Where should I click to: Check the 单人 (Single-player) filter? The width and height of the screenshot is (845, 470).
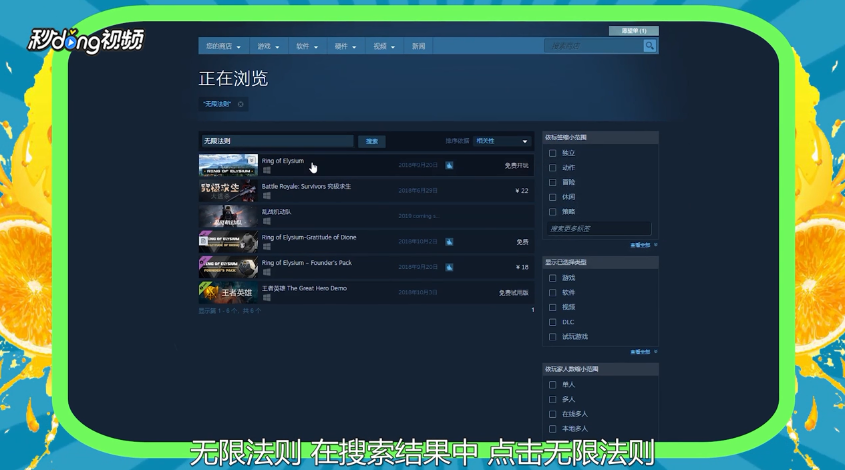click(x=552, y=385)
